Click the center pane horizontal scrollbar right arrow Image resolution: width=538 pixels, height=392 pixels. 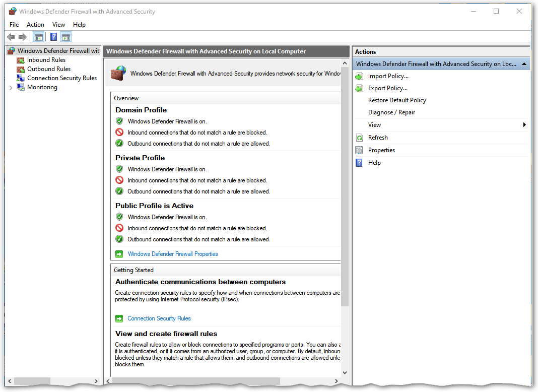point(337,381)
